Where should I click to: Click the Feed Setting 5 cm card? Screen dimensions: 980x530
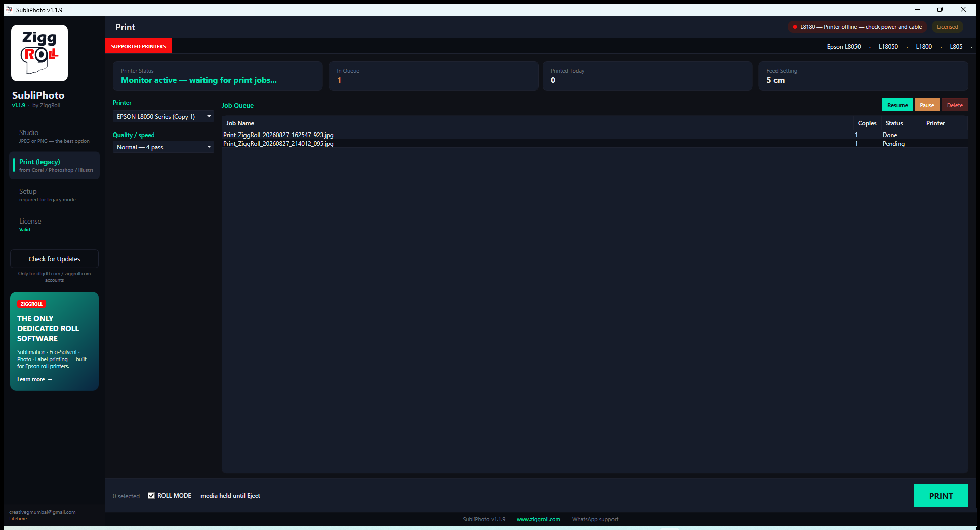pyautogui.click(x=863, y=76)
